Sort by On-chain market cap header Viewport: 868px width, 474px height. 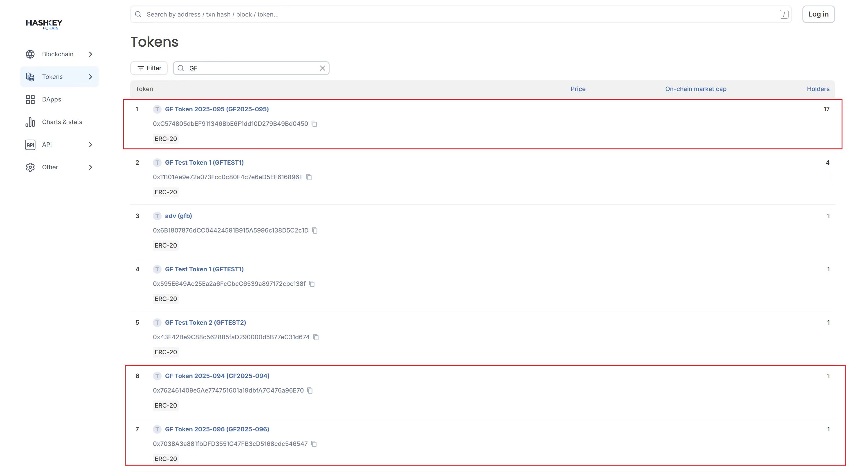695,89
